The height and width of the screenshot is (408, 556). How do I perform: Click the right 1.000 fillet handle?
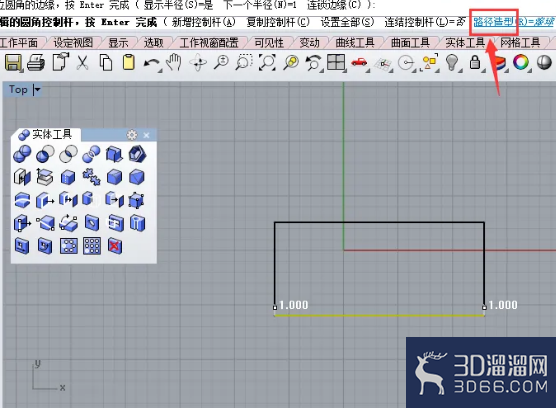pos(484,307)
